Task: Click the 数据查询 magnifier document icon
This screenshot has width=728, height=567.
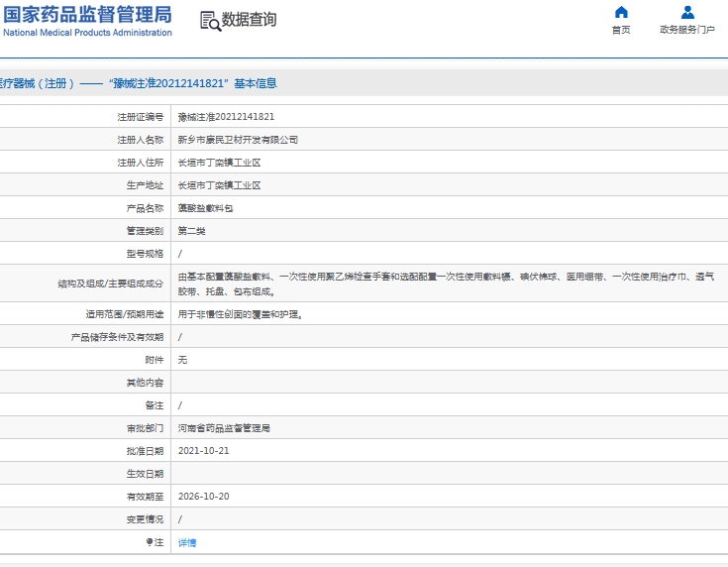Action: tap(210, 22)
